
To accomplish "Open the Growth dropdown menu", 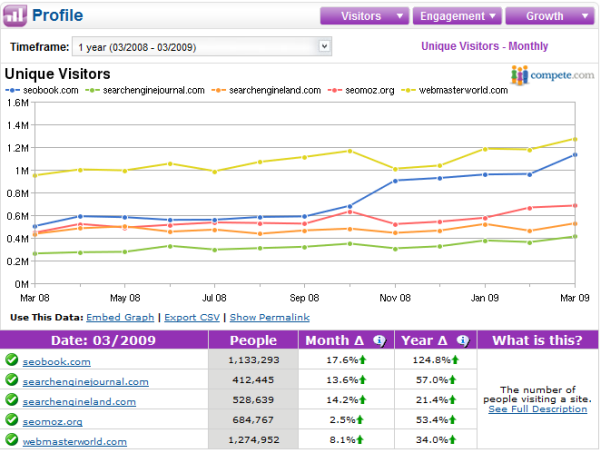I will [550, 16].
